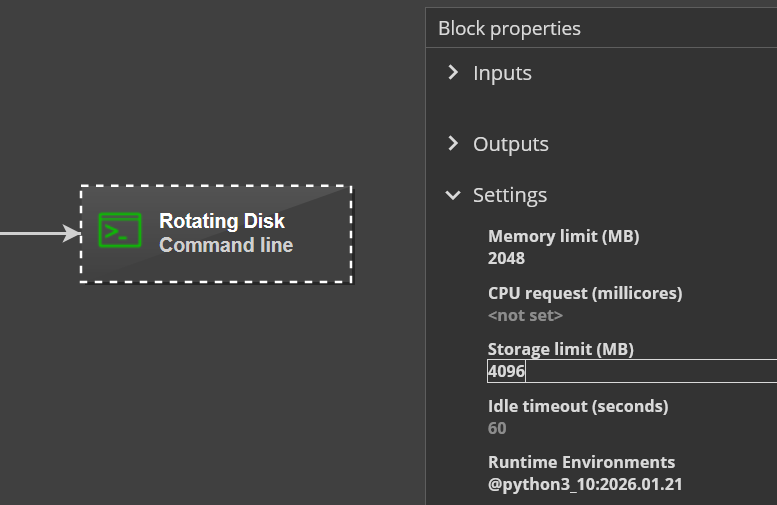777x505 pixels.
Task: Click the Runtime Environments label
Action: click(x=581, y=462)
